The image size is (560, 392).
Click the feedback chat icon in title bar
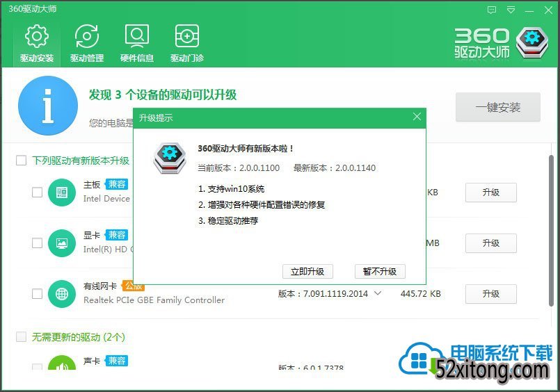pos(492,10)
